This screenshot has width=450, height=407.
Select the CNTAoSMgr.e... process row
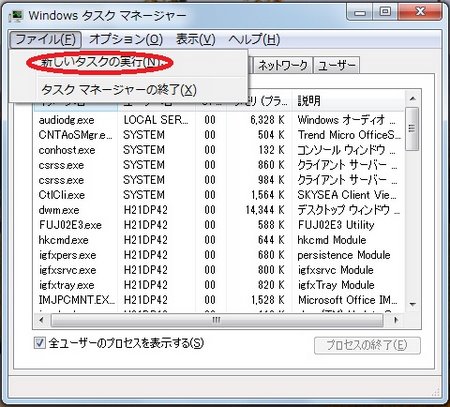click(x=218, y=135)
